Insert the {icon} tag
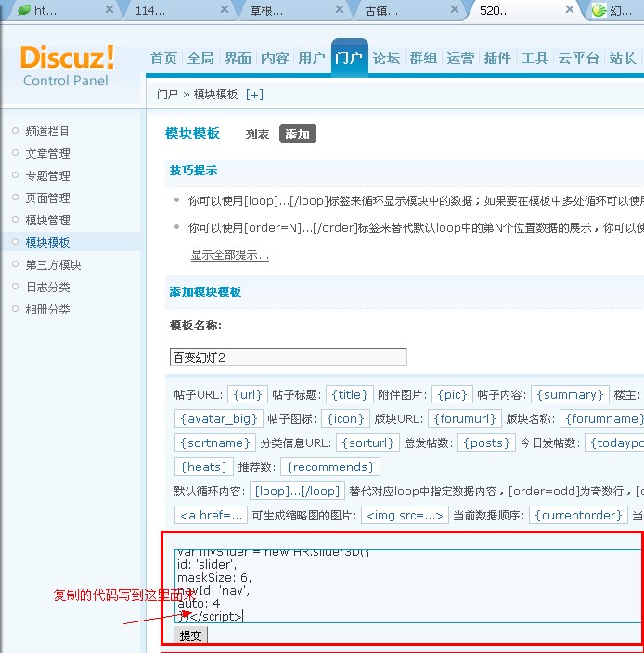Screen dimensions: 644x653 (x=346, y=418)
